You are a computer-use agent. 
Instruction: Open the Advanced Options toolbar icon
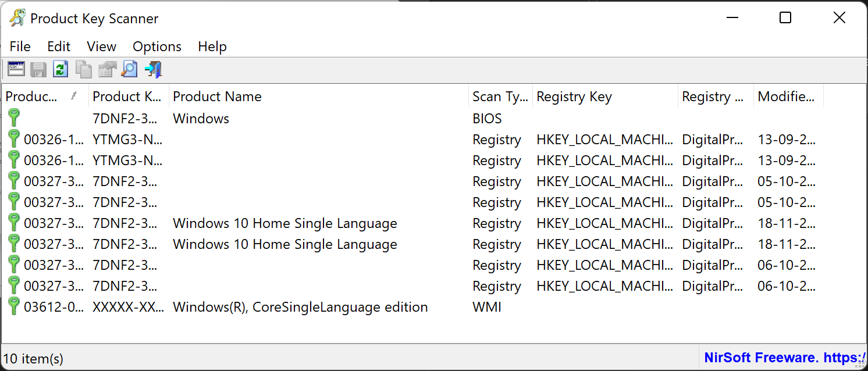(x=16, y=70)
